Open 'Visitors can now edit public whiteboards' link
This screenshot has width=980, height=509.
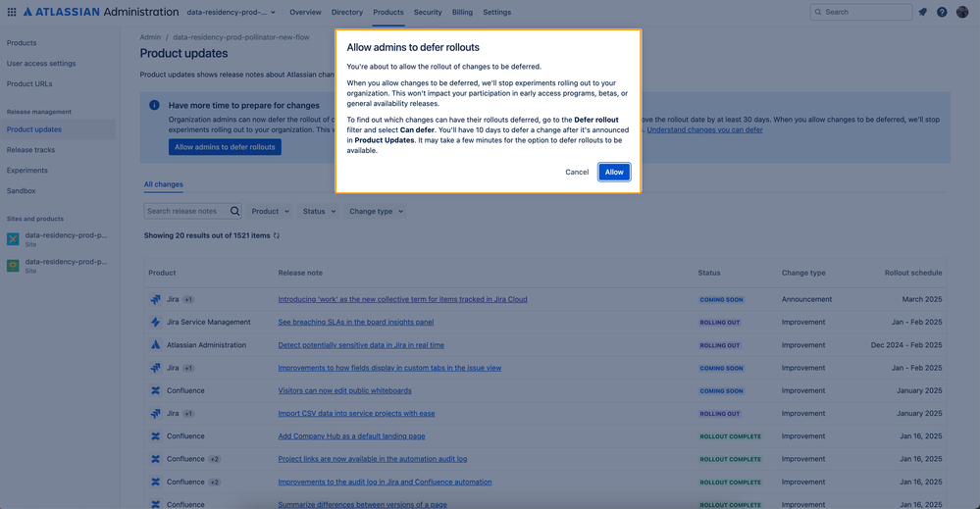tap(345, 390)
